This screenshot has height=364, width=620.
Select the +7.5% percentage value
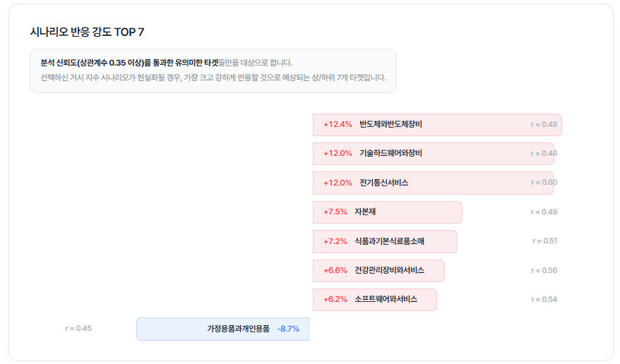pyautogui.click(x=335, y=212)
